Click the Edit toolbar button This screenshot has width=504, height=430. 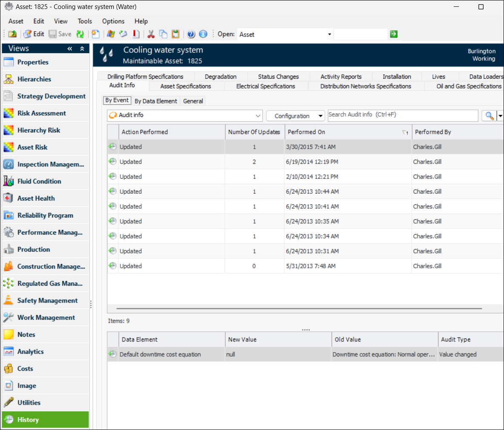point(34,34)
